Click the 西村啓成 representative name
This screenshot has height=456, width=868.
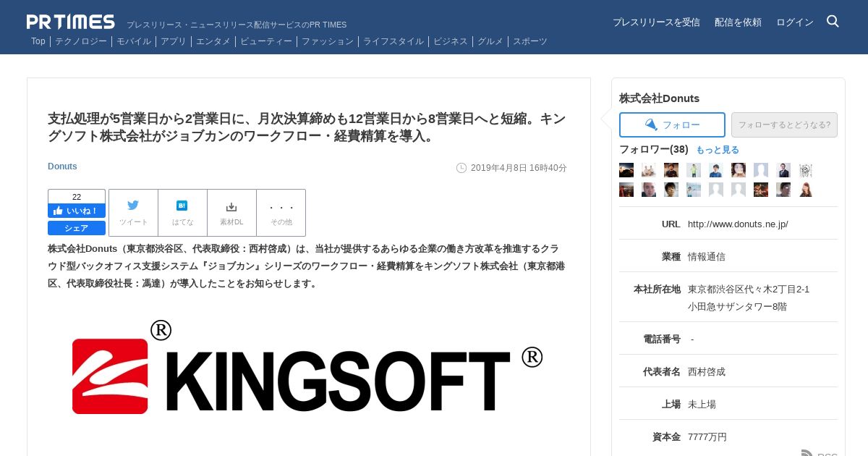(x=707, y=372)
